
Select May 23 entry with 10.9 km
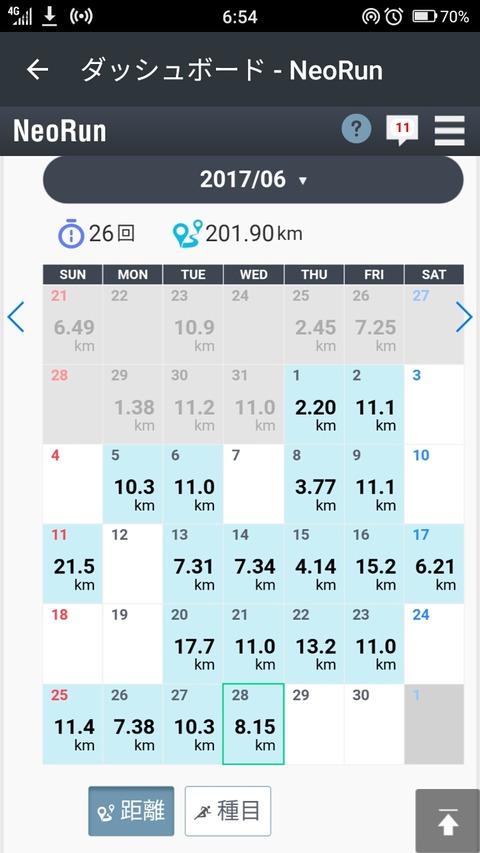click(x=193, y=325)
